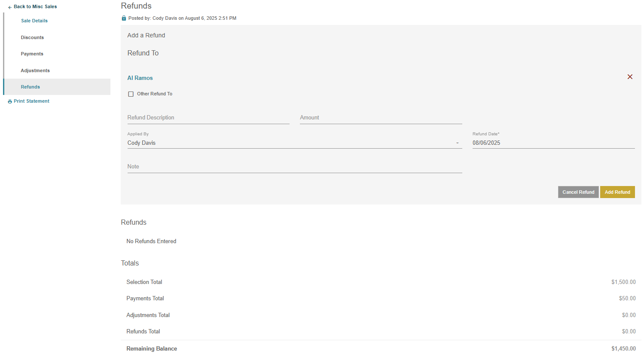Click the Refund Date field
644x354 pixels.
tap(553, 143)
